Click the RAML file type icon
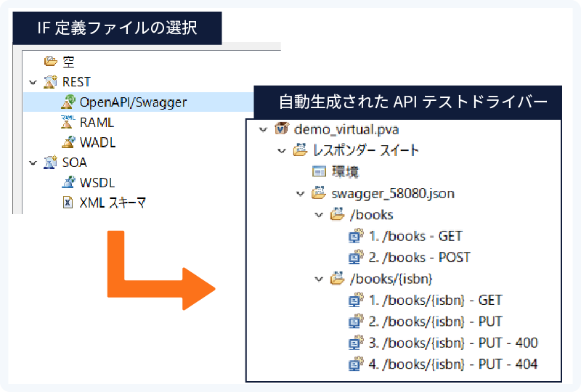Image resolution: width=581 pixels, height=392 pixels. (68, 121)
